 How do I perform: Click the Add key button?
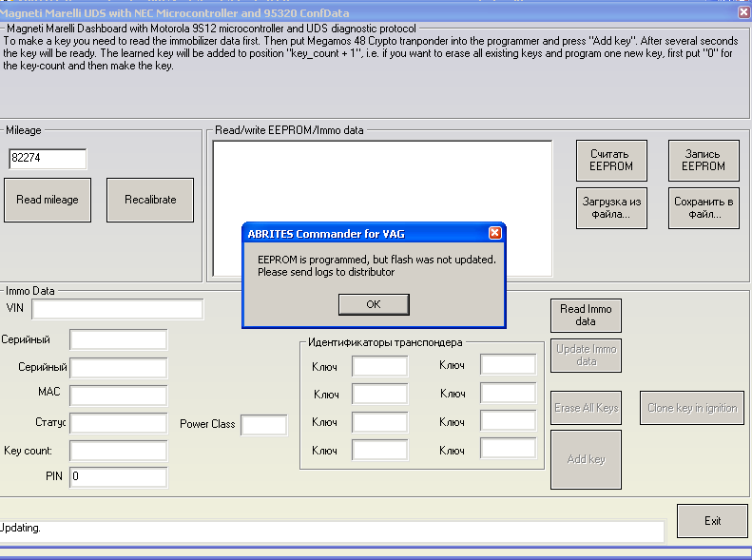pyautogui.click(x=586, y=459)
